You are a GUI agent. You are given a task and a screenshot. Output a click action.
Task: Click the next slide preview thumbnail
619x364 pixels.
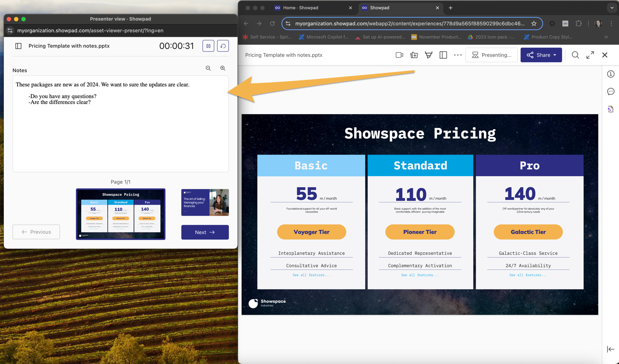pos(205,202)
